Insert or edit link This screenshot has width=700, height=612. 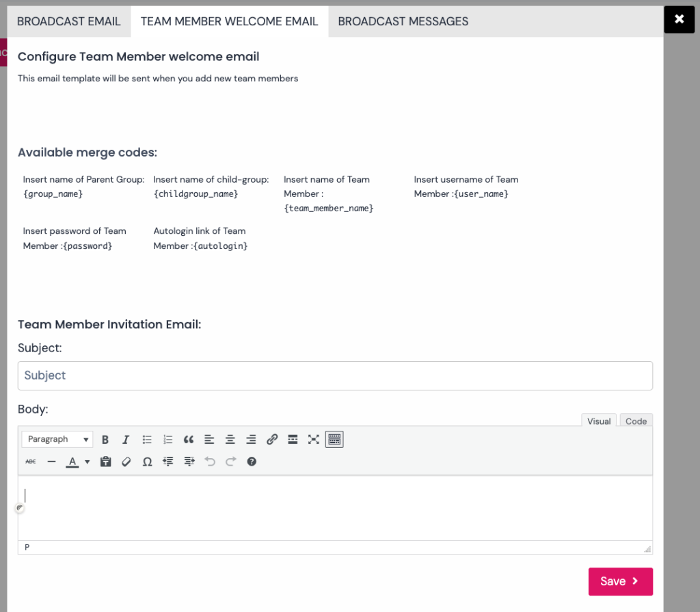click(272, 440)
